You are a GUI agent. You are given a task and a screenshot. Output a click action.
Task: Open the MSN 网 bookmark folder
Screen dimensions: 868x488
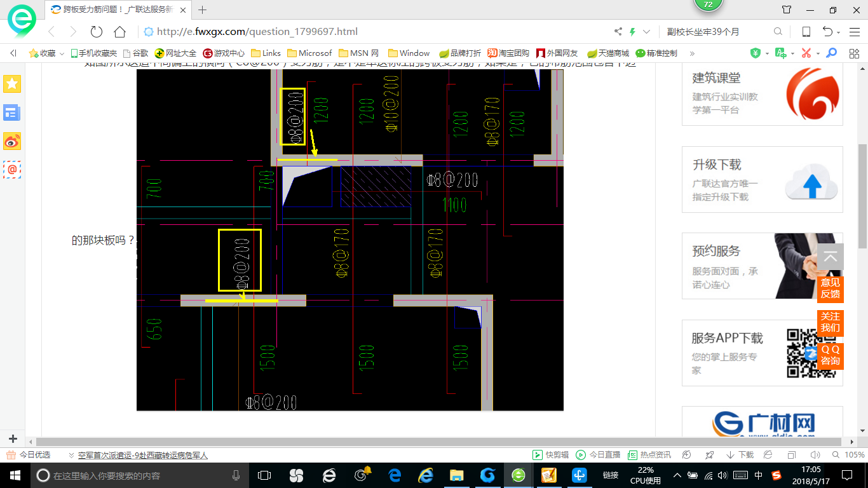(x=359, y=53)
